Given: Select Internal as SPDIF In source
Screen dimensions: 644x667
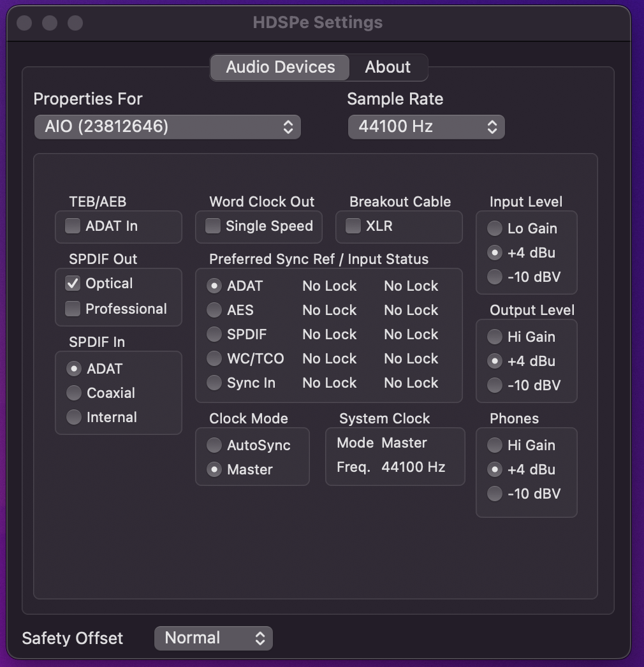Looking at the screenshot, I should pyautogui.click(x=74, y=417).
